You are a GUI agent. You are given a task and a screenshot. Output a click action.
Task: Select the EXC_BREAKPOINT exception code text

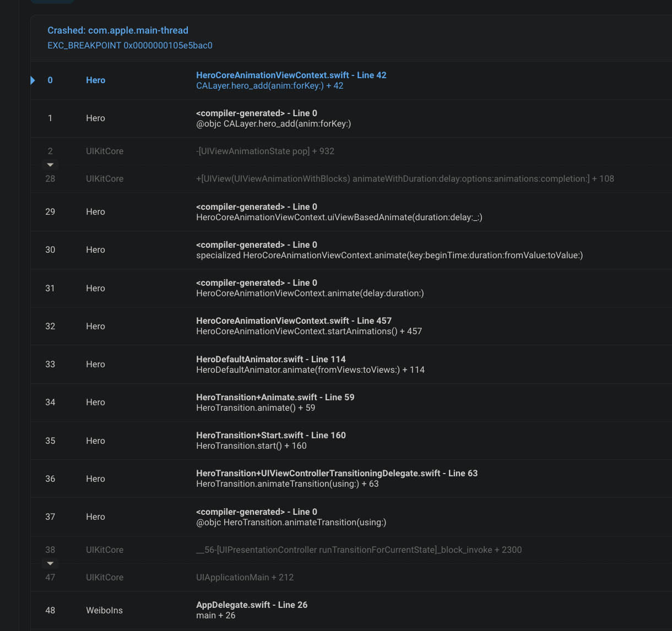coord(129,45)
